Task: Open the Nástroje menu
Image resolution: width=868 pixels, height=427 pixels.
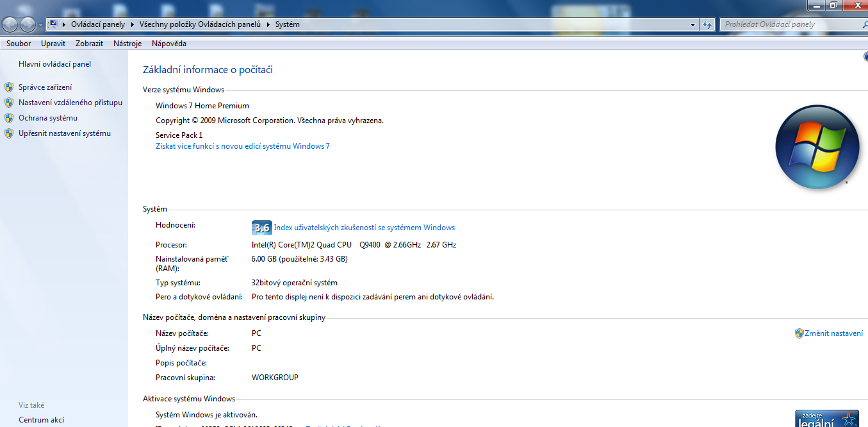Action: (x=127, y=44)
